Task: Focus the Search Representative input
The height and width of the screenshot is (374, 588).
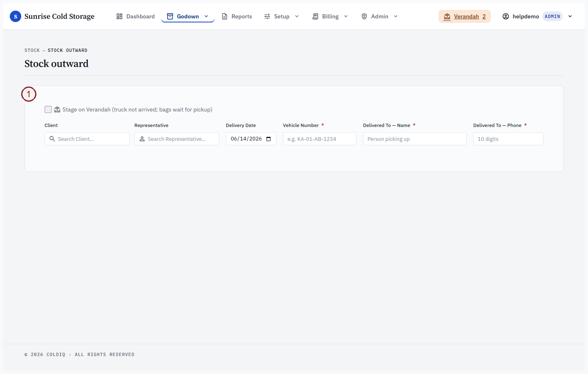Action: (177, 139)
